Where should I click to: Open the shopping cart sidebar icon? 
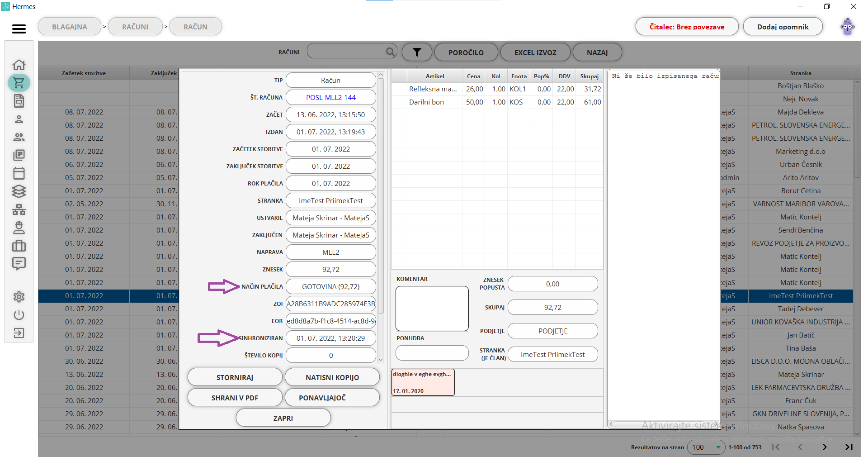[x=19, y=83]
